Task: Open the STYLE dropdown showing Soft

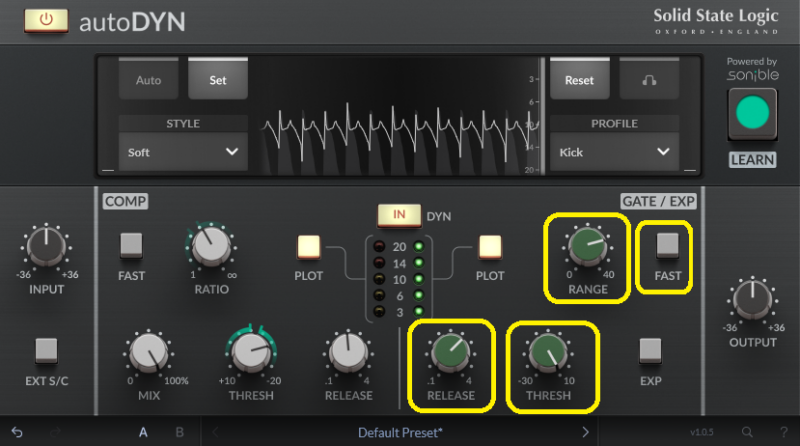Action: click(x=183, y=152)
